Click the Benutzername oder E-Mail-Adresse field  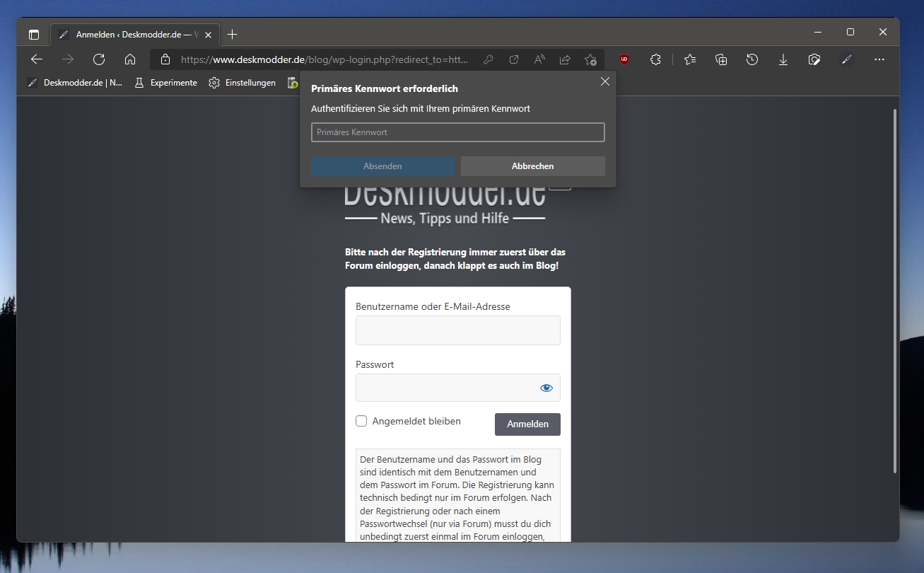[x=458, y=330]
